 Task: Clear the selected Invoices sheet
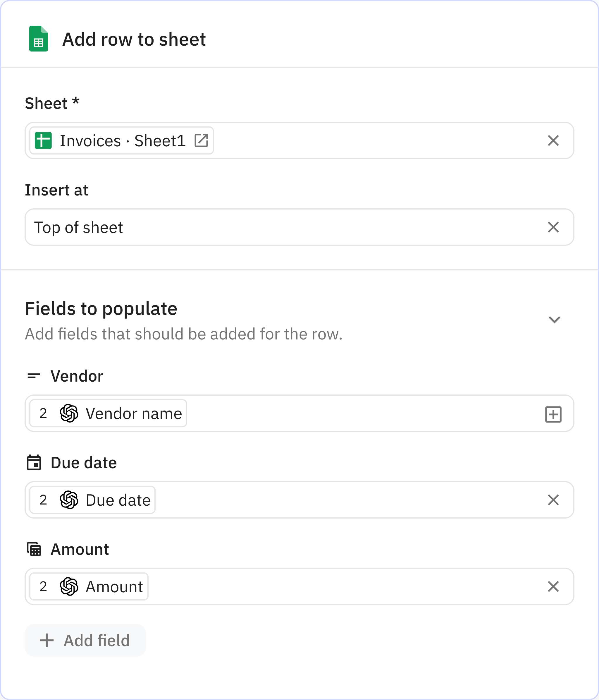coord(553,140)
